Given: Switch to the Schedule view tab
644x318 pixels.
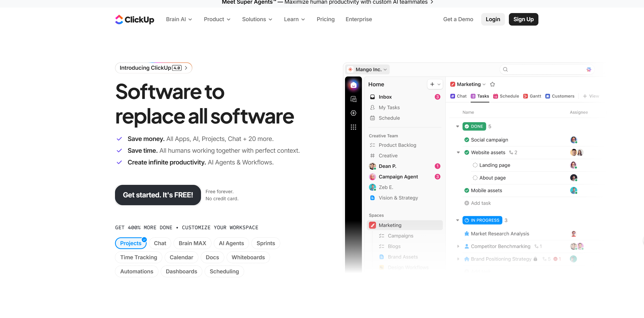Looking at the screenshot, I should pyautogui.click(x=506, y=96).
